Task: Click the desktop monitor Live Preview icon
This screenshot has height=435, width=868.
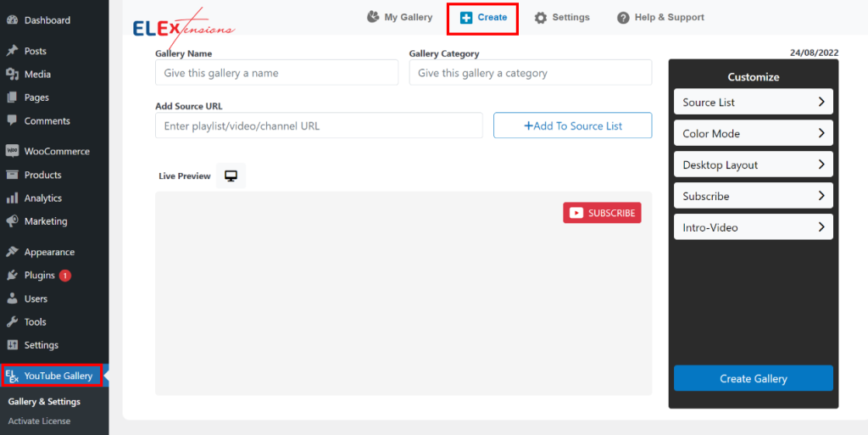Action: click(231, 176)
